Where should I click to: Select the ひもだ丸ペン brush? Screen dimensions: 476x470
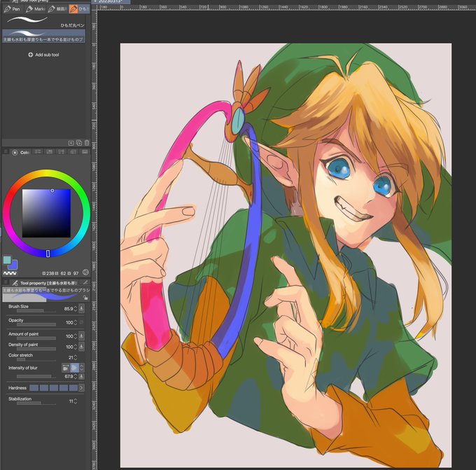[x=43, y=22]
